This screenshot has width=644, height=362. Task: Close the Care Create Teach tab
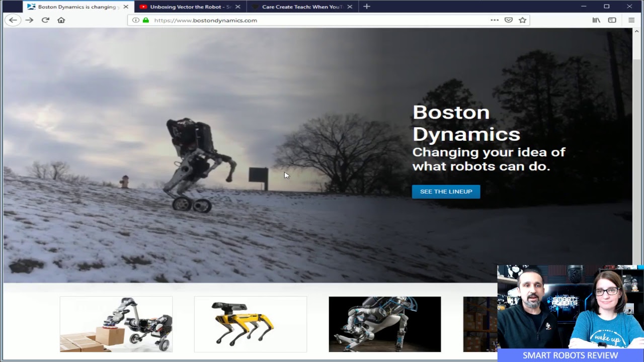click(x=350, y=7)
